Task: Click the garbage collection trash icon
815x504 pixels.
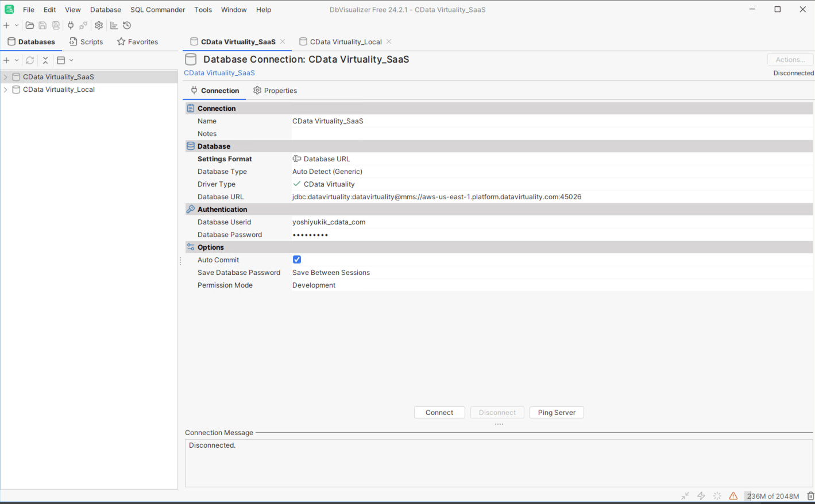Action: point(810,496)
